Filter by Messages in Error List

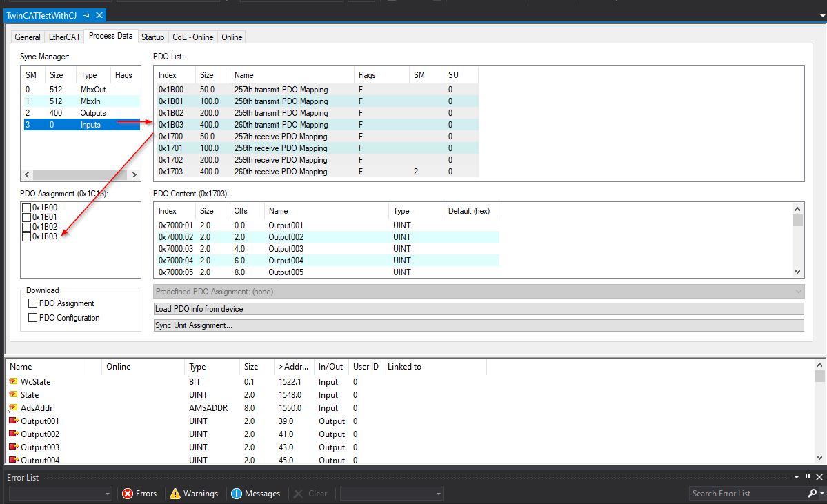[x=256, y=494]
